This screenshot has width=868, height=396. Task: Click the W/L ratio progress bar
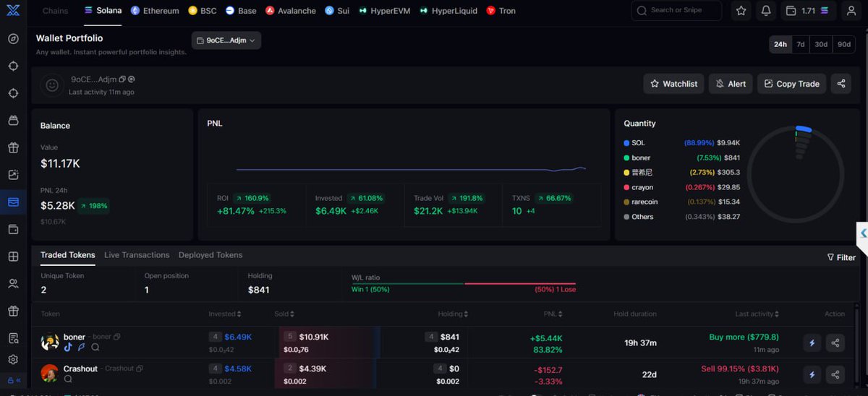click(x=463, y=283)
